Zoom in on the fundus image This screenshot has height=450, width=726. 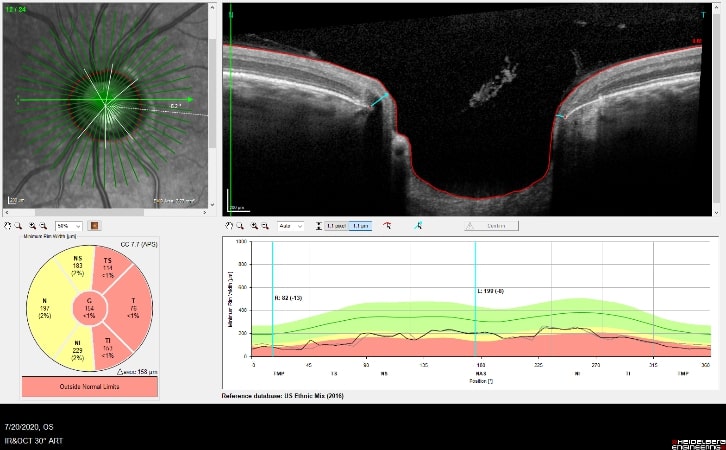click(x=31, y=226)
